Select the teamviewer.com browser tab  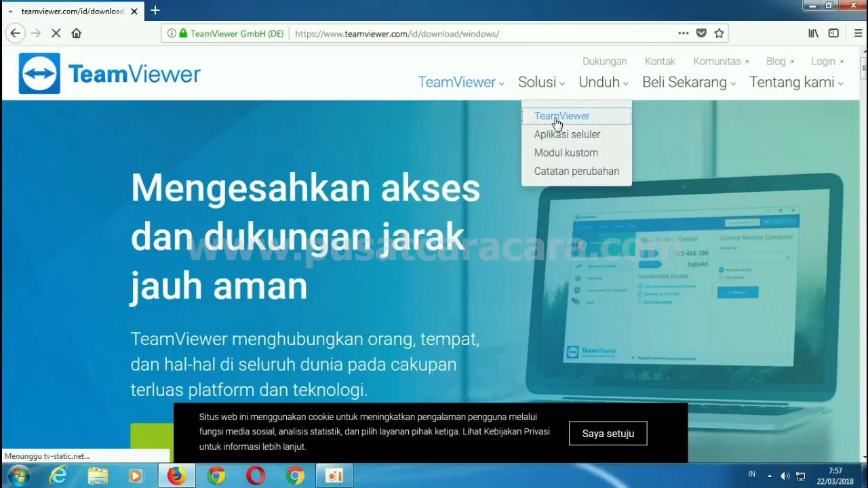(73, 12)
